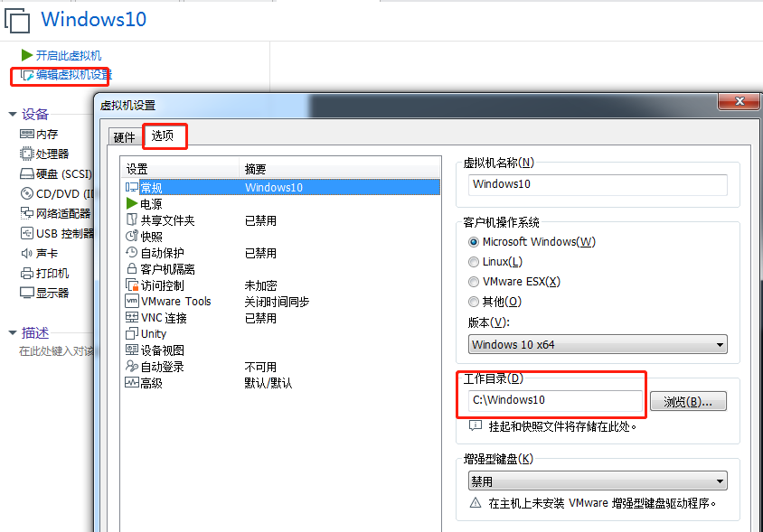Click the 硬盘 (SCSI) hard disk icon
Screen dimensions: 763x532
pyautogui.click(x=27, y=173)
